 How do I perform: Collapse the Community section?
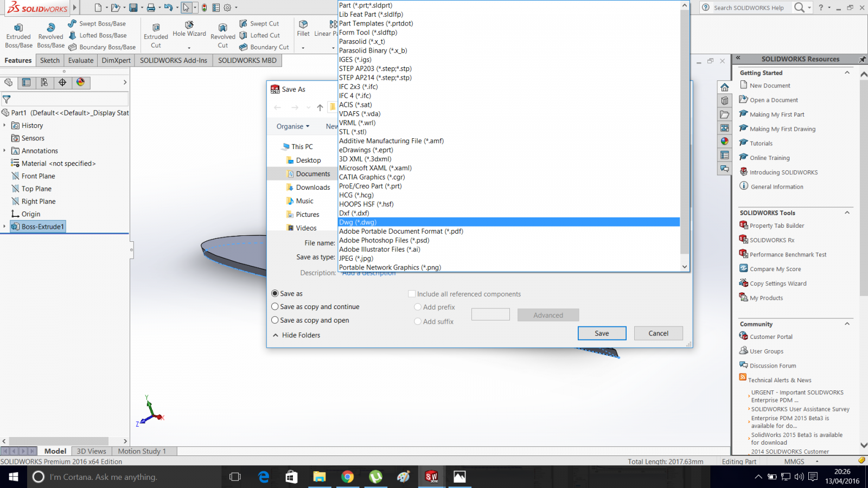(847, 324)
